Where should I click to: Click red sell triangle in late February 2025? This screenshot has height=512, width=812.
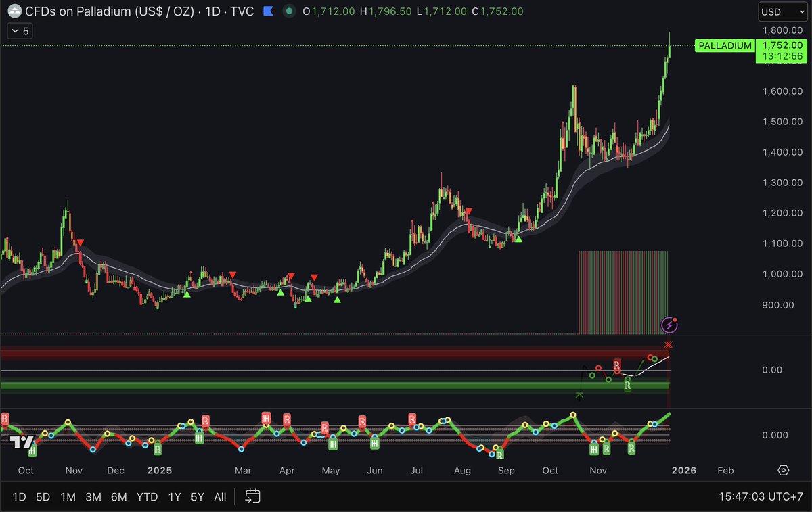coord(232,274)
